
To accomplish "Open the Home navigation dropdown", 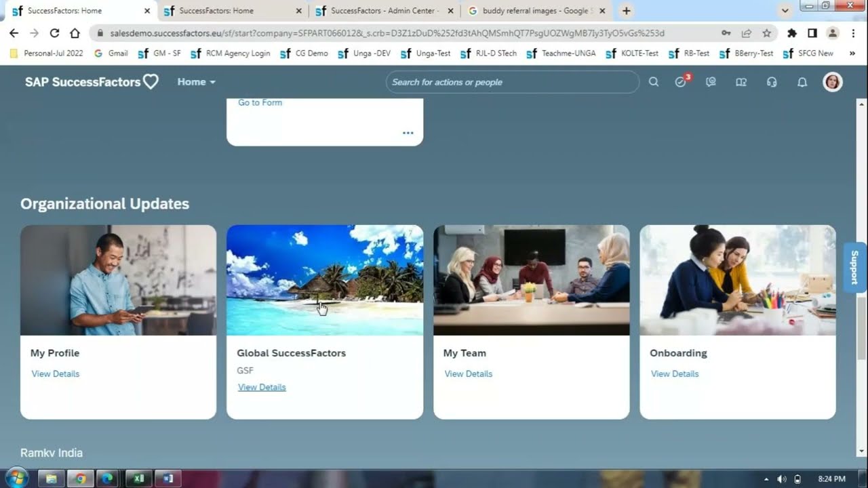I will (x=196, y=82).
